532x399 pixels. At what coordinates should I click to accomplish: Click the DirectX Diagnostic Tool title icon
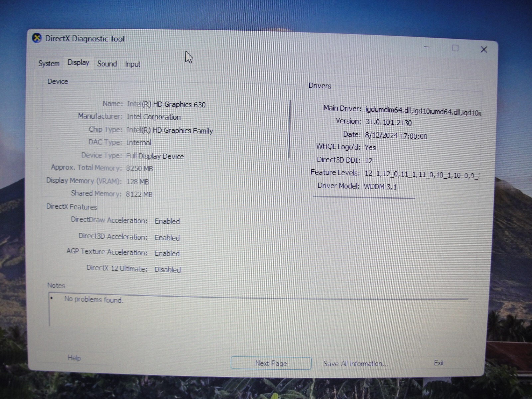tap(37, 38)
